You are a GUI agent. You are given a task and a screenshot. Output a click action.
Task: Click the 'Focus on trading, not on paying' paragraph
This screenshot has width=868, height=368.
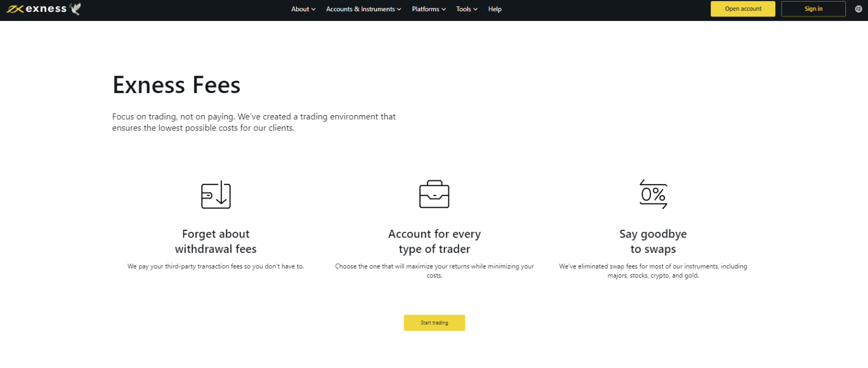pos(254,122)
